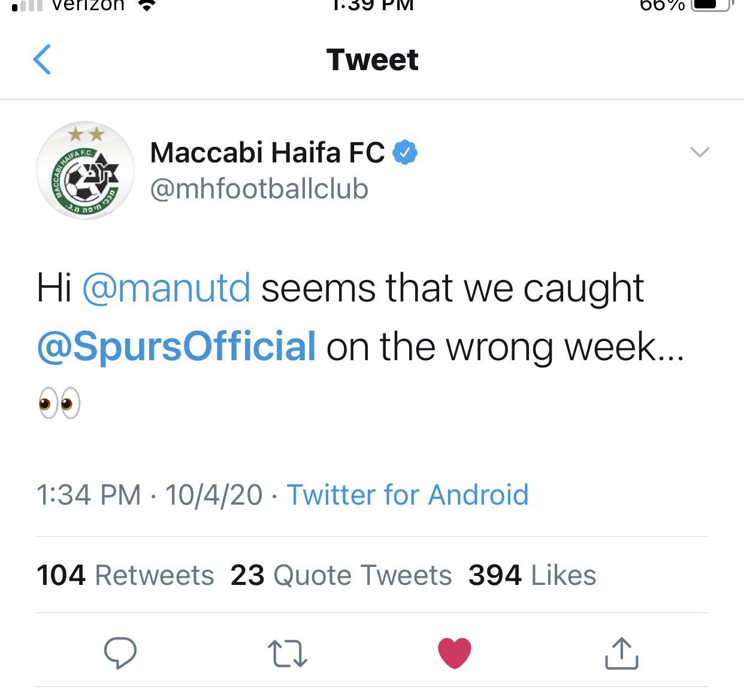Open Maccabi Haifa FC profile picture

86,170
